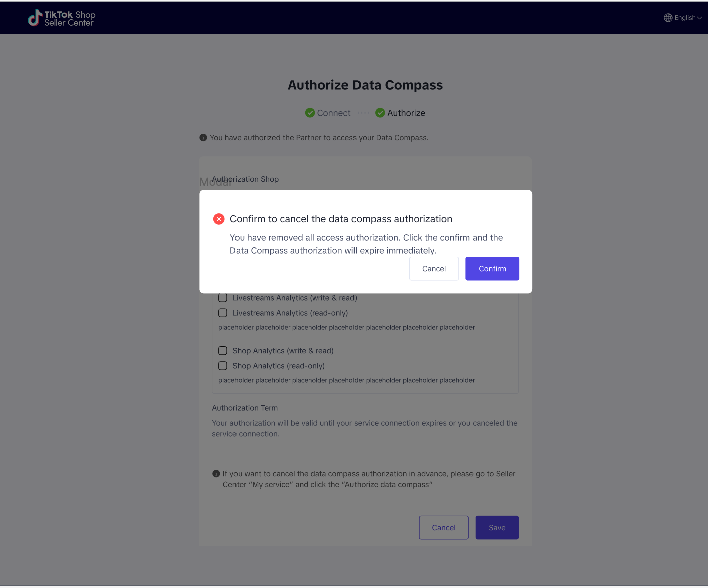Viewport: 708px width, 588px height.
Task: Click the bottom Cancel button beside Save
Action: tap(444, 528)
